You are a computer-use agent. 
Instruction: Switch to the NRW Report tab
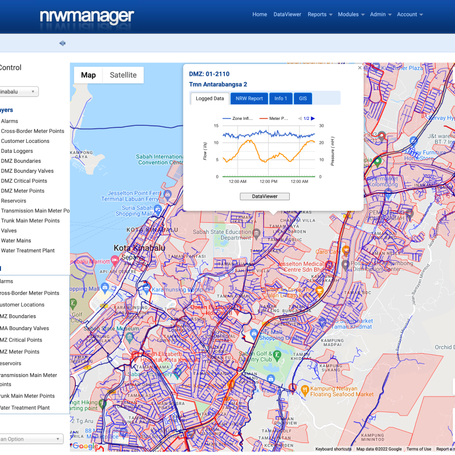pyautogui.click(x=249, y=98)
